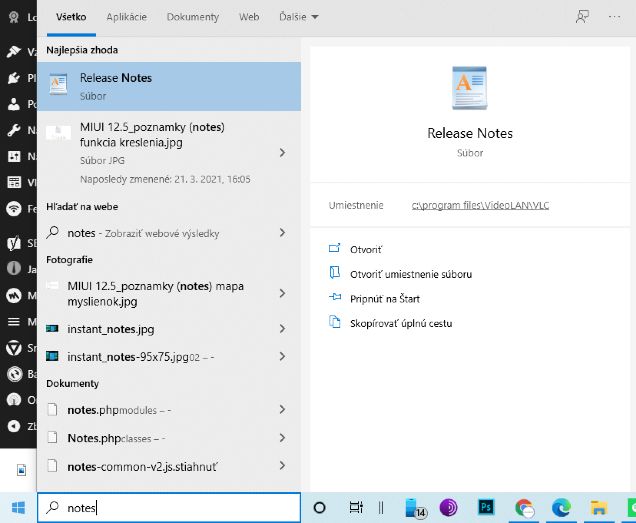This screenshot has width=636, height=523.
Task: Select MIUI 12.5_poznamky mapa myslienok.jpg result
Action: click(x=154, y=293)
